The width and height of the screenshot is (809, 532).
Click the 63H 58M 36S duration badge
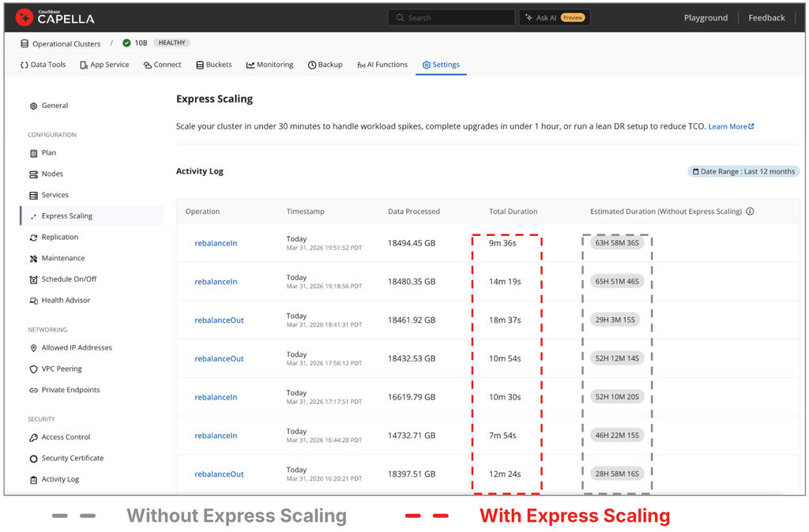617,243
